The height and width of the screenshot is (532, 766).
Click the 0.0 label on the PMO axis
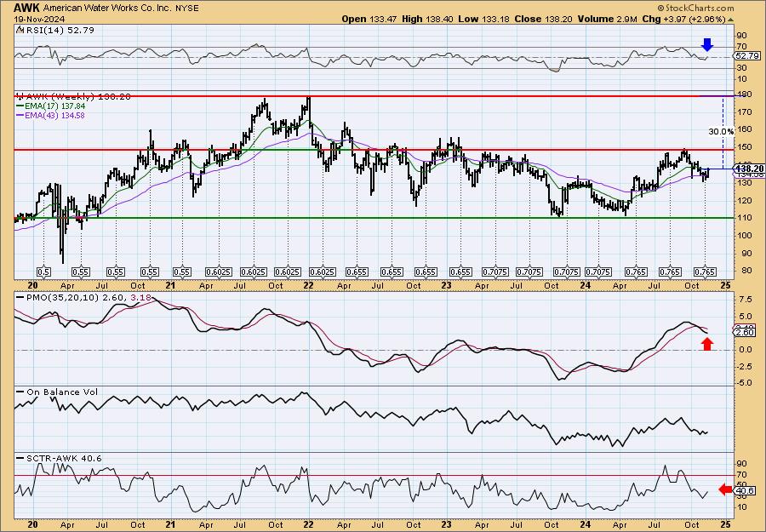point(746,350)
